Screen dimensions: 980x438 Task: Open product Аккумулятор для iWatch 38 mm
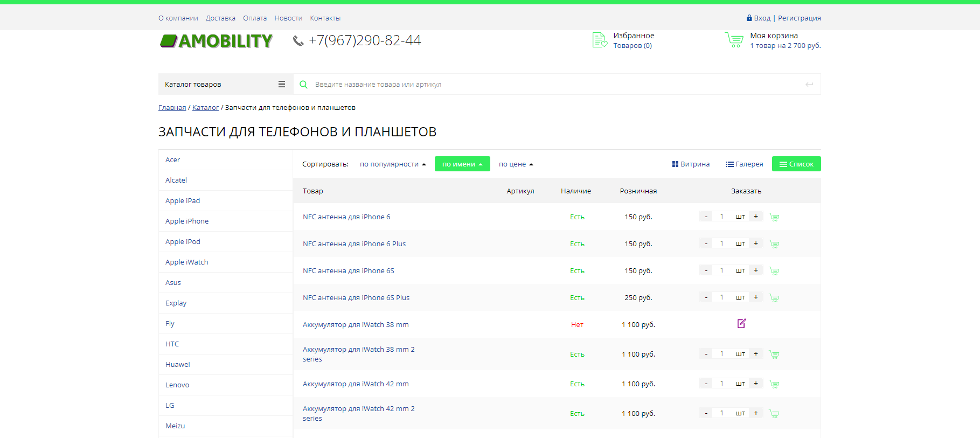point(356,325)
